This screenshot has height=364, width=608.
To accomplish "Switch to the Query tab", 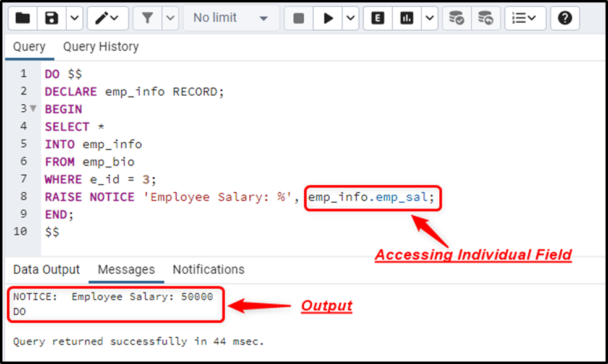I will point(29,46).
